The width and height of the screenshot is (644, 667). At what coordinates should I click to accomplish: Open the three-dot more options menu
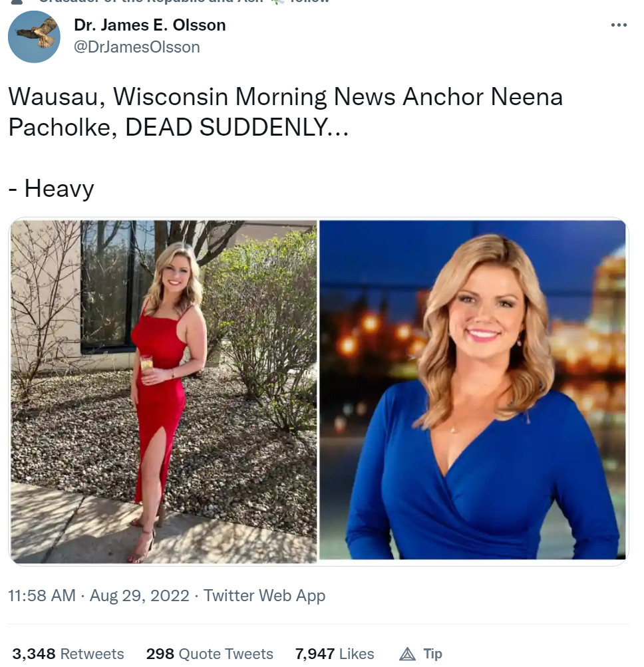coord(619,25)
